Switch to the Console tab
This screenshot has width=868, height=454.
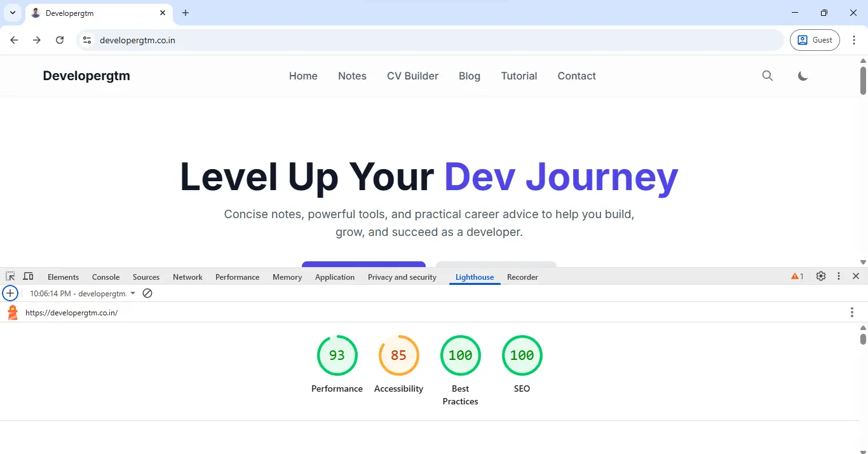pyautogui.click(x=106, y=277)
